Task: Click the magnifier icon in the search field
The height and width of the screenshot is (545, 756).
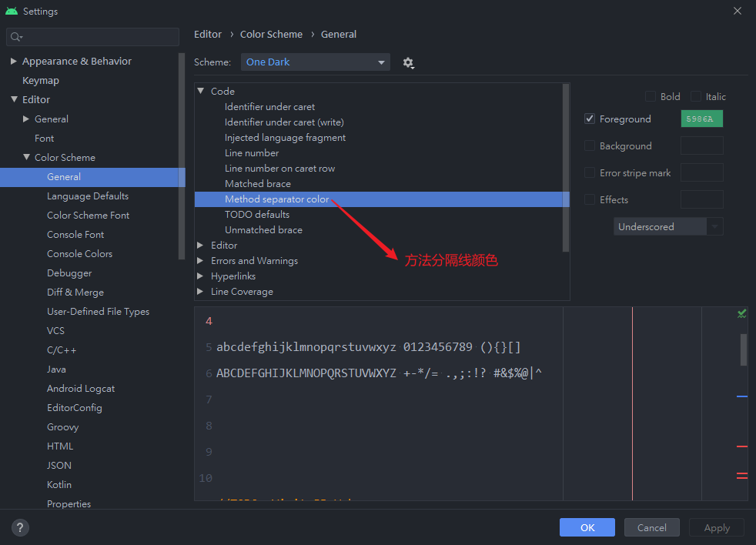Action: coord(14,36)
